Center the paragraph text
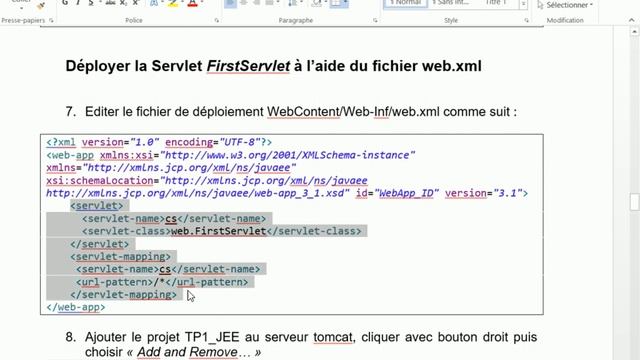The image size is (640, 360). click(x=244, y=3)
